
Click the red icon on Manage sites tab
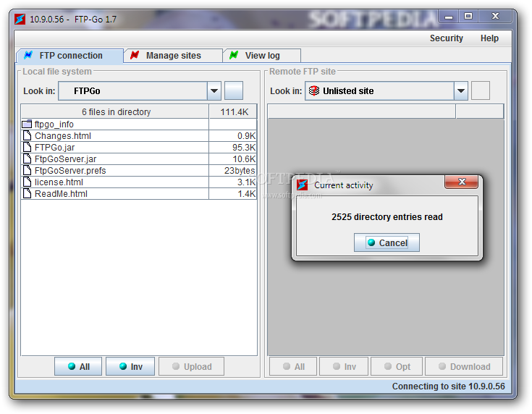135,55
